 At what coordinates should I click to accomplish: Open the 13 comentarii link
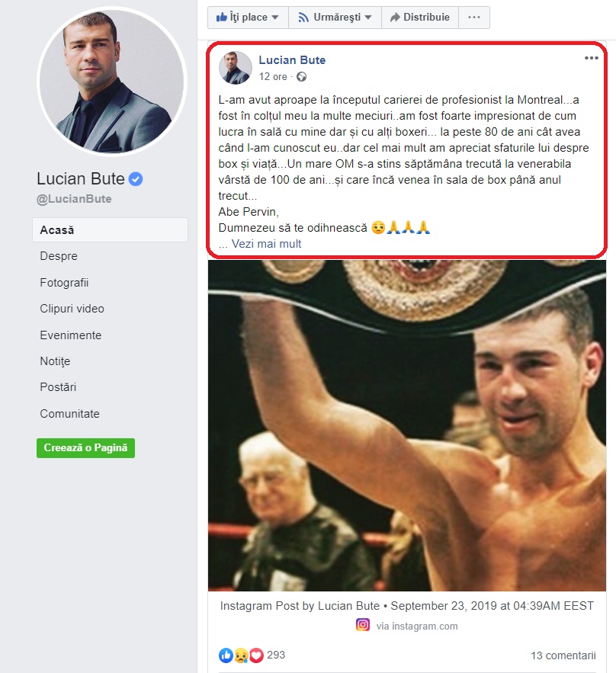point(563,655)
